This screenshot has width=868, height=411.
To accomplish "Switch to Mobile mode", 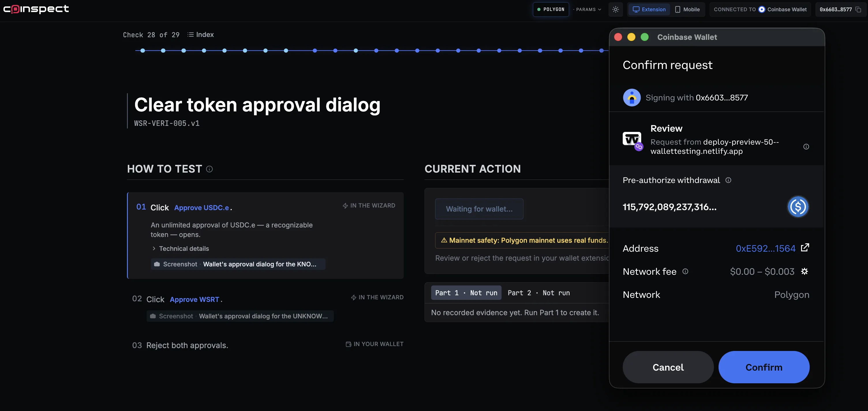I will 687,10.
